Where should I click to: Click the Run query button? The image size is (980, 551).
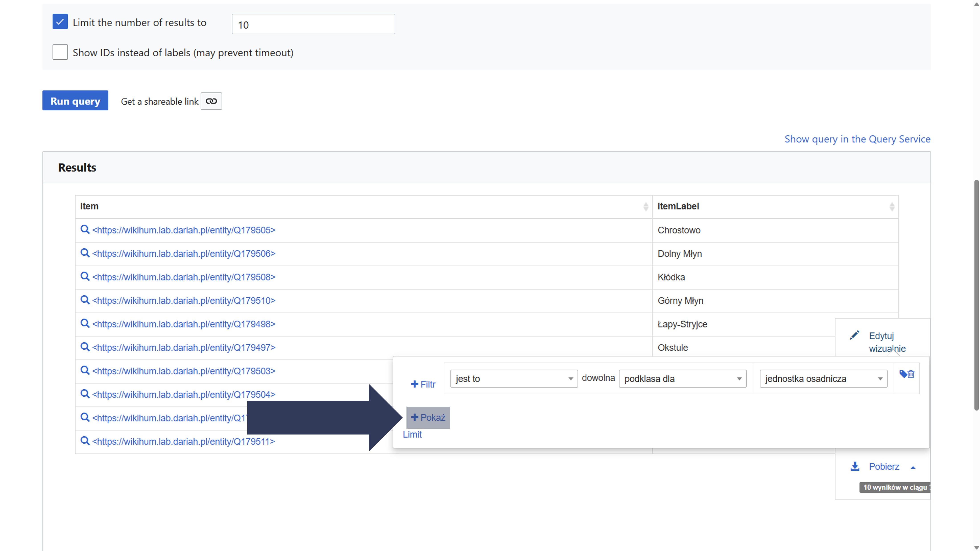coord(75,101)
